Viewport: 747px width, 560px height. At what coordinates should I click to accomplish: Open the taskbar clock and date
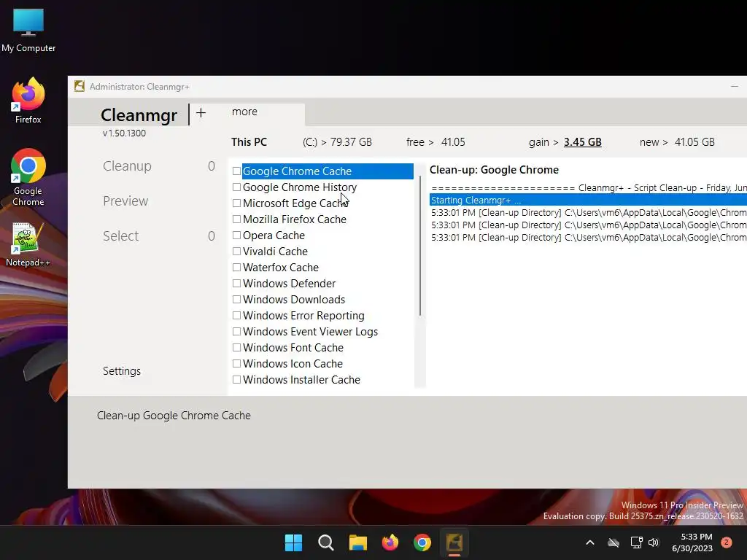(692, 542)
